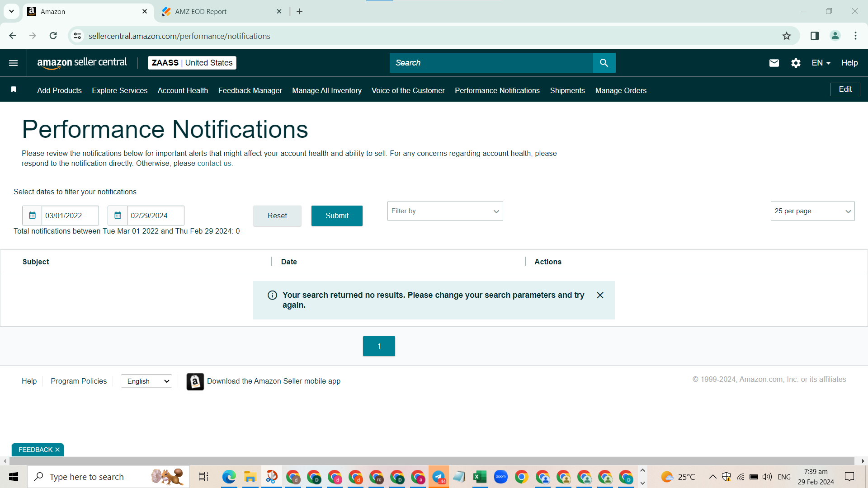868x488 pixels.
Task: Click the Amazon Seller app icon in the footer
Action: [x=195, y=382]
